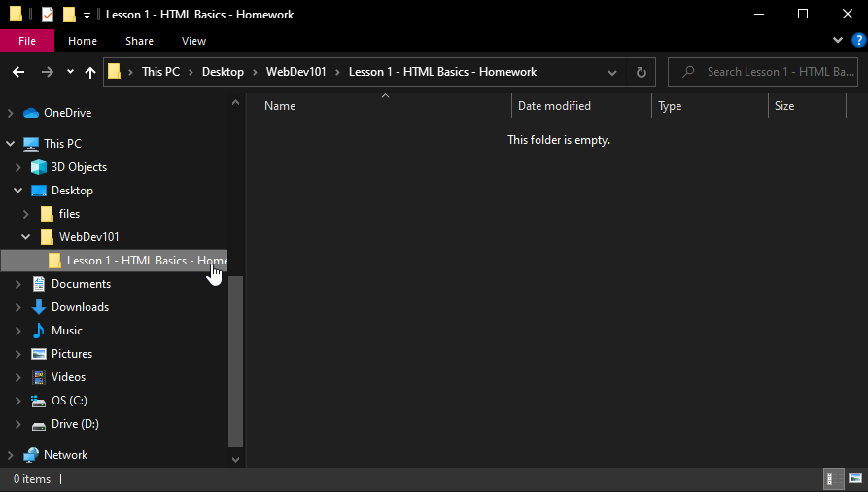Select Desktop in the navigation pane
This screenshot has height=492, width=868.
pyautogui.click(x=72, y=190)
